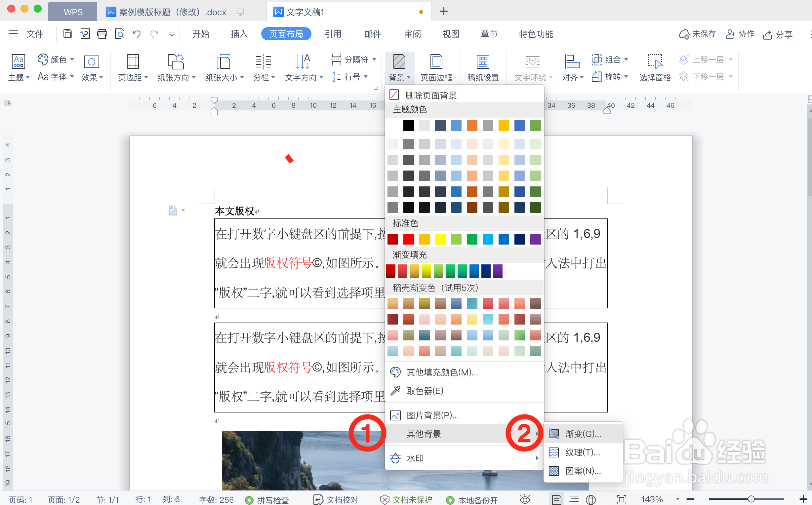Open the 稿纸设置 manuscript paper settings

[483, 67]
